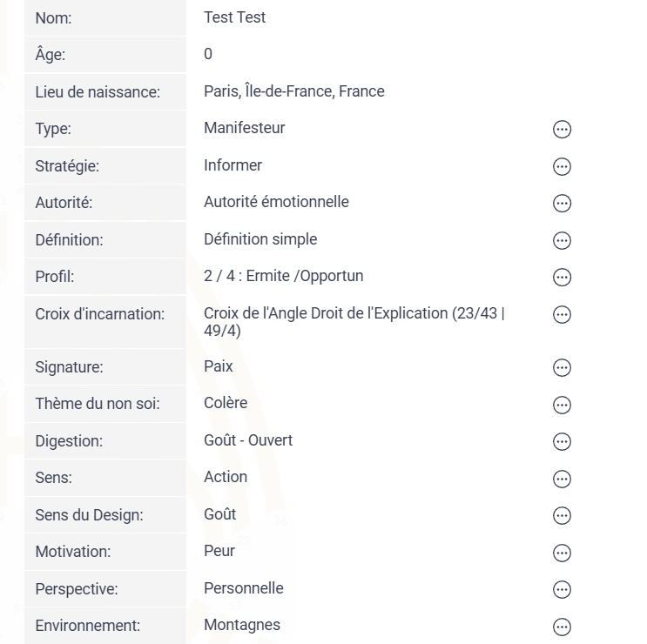The width and height of the screenshot is (647, 644).
Task: Click the ellipsis icon for Sens du Design
Action: [x=562, y=515]
